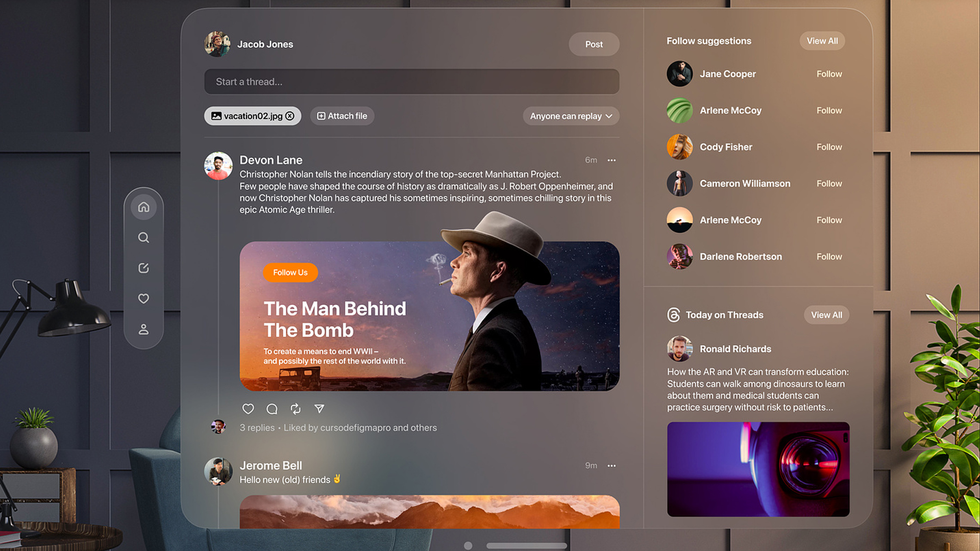Viewport: 980px width, 551px height.
Task: View all Follow suggestions
Action: [x=822, y=41]
